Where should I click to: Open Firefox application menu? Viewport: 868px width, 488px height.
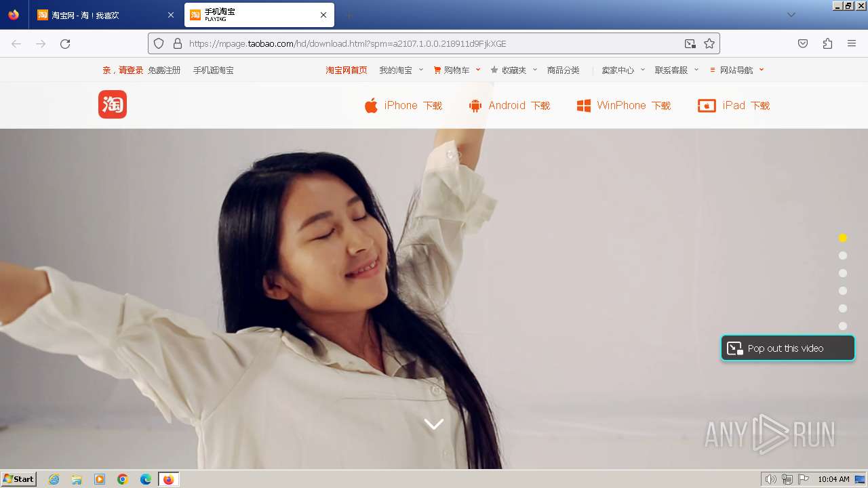(852, 43)
